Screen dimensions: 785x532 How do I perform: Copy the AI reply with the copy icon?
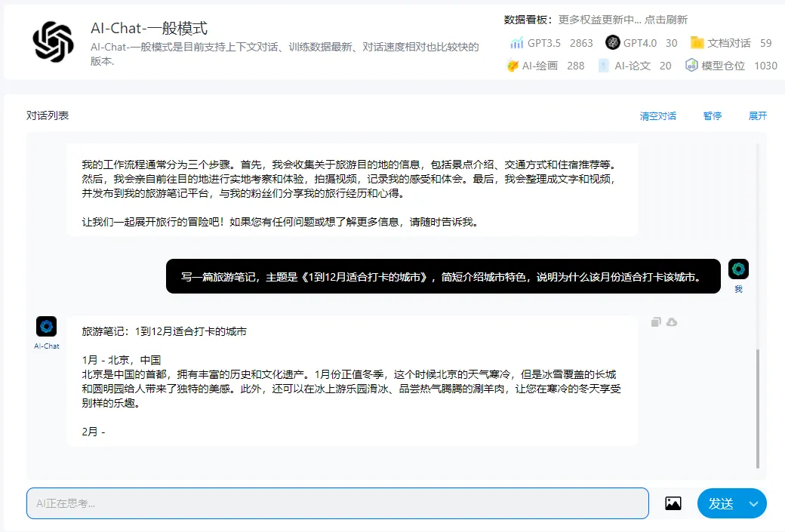[x=656, y=322]
